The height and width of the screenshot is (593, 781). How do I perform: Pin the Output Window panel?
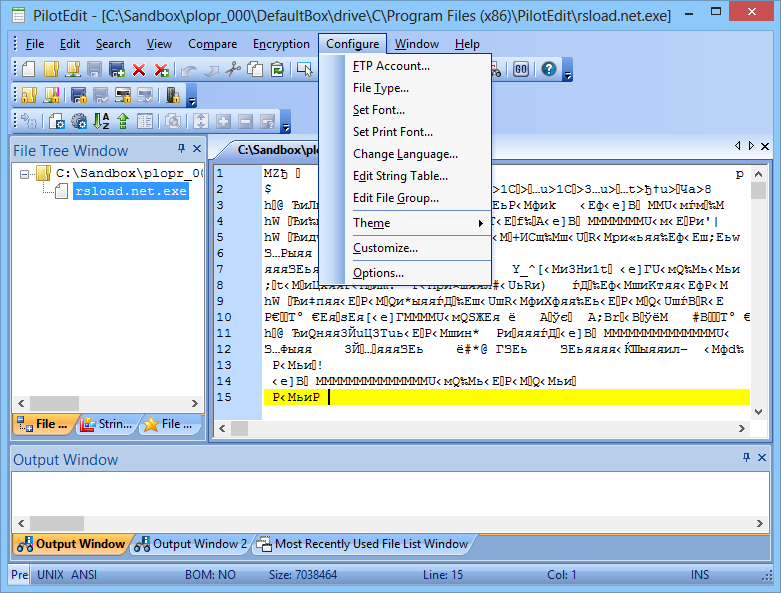pyautogui.click(x=746, y=457)
